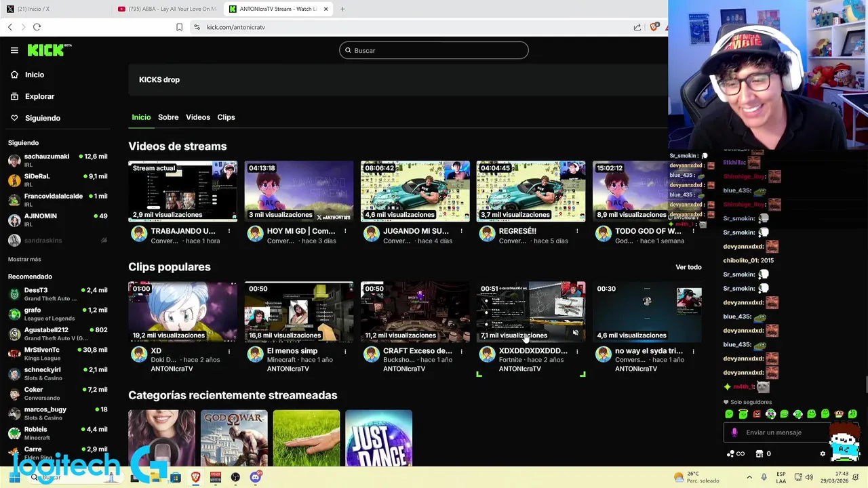Insert the brown monkey emote
Image resolution: width=868 pixels, height=488 pixels.
pyautogui.click(x=839, y=413)
